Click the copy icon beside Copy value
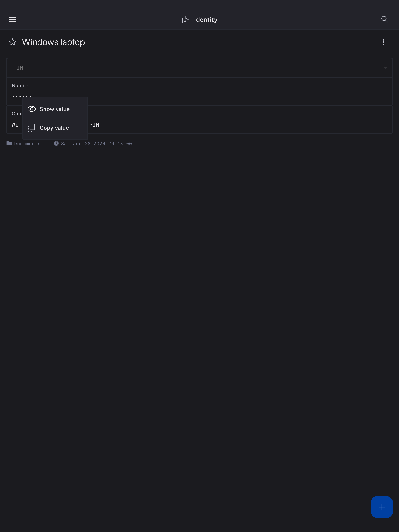399x532 pixels. (32, 128)
